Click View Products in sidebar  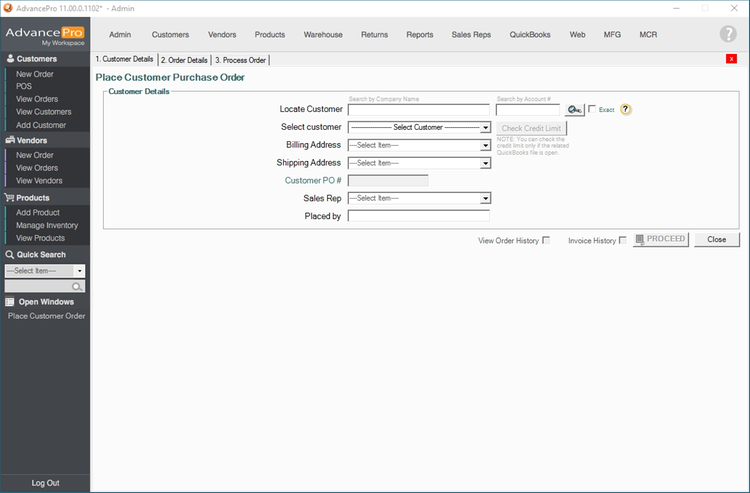40,238
